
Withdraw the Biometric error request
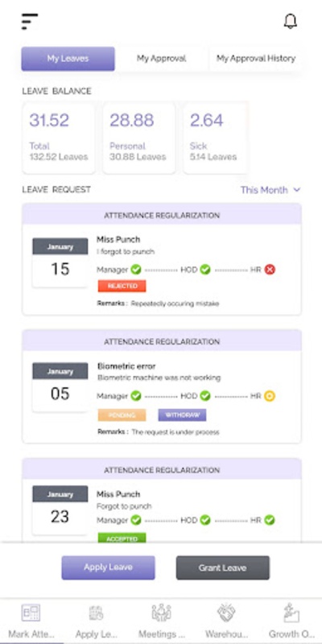182,415
